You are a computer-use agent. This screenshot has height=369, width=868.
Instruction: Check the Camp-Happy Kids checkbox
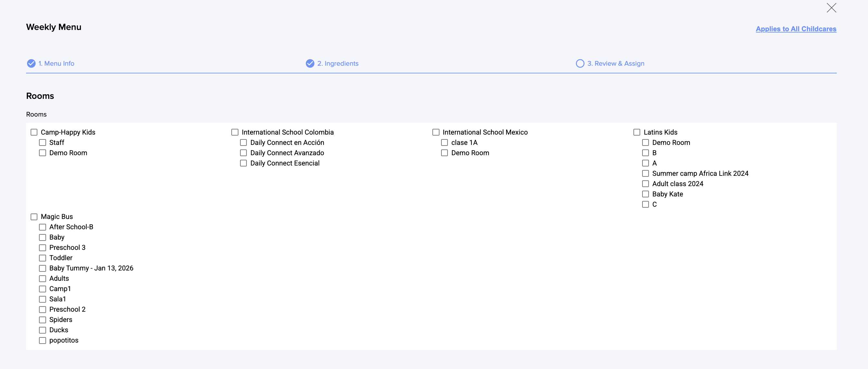point(34,132)
